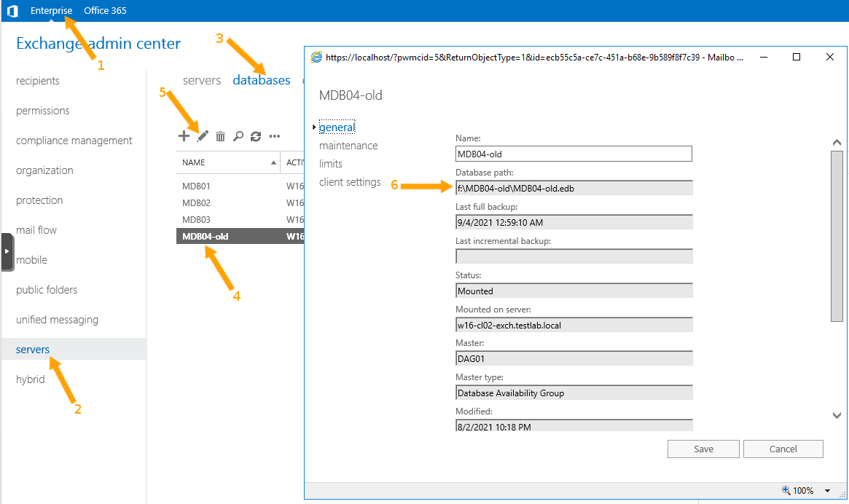The width and height of the screenshot is (849, 504).
Task: Open the servers tab
Action: (202, 80)
